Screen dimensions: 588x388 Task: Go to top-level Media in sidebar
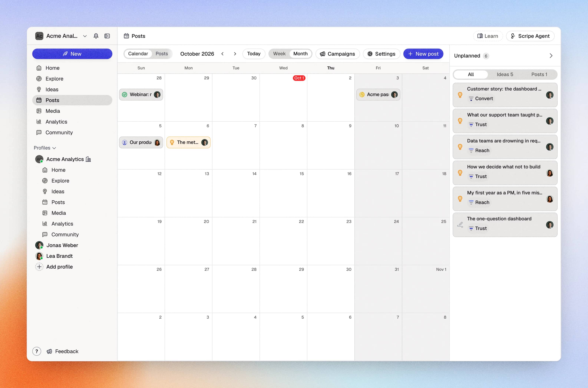72,111
